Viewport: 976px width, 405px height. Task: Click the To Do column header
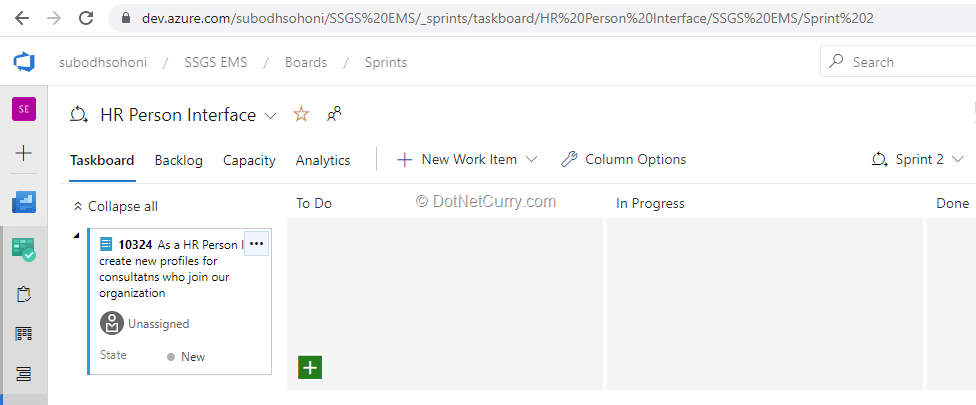pyautogui.click(x=314, y=204)
